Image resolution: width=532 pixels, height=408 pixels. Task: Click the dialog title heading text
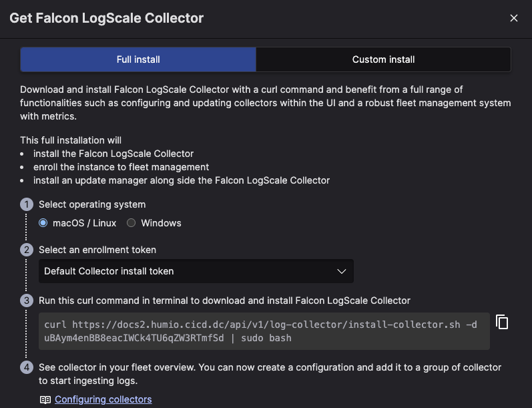point(107,18)
